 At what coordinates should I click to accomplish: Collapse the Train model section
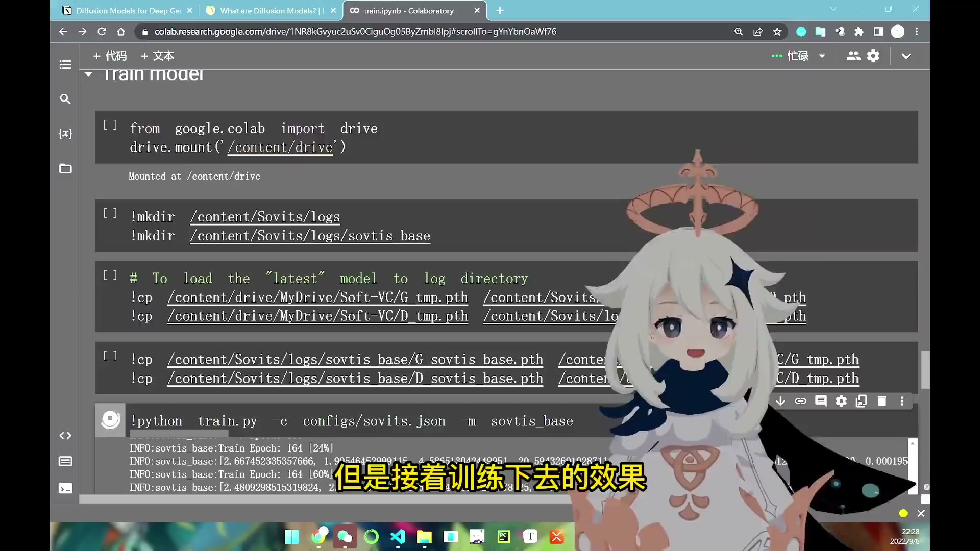tap(88, 74)
